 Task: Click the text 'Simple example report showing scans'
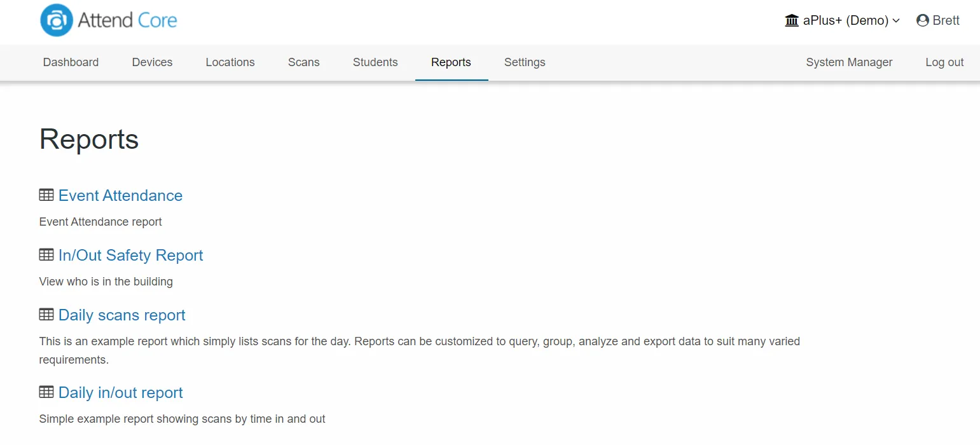(x=183, y=419)
